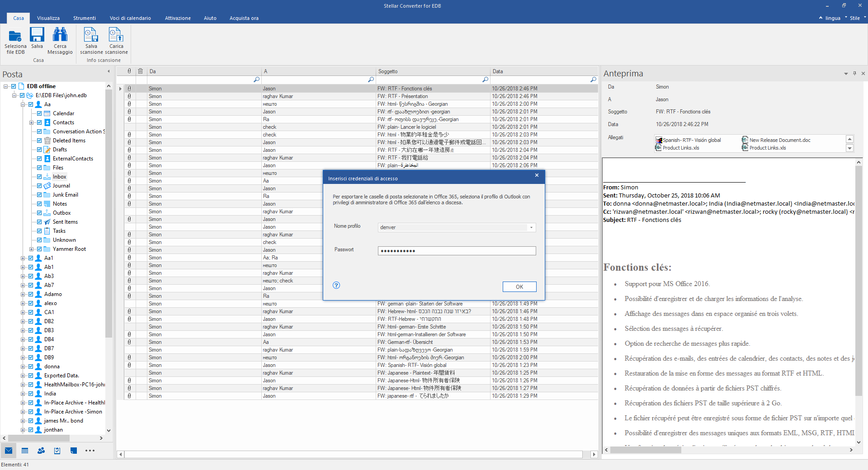This screenshot has height=470, width=868.
Task: Switch to mail view icon in bottom bar
Action: (x=9, y=451)
